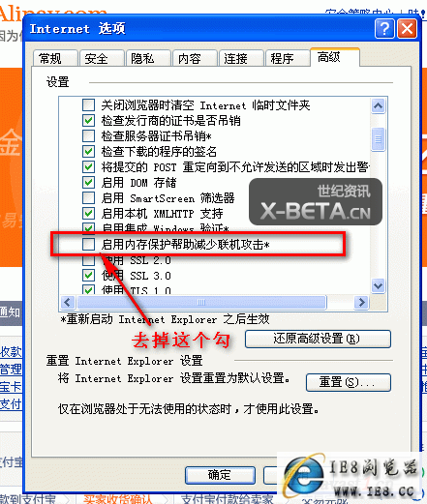Screen dimensions: 427x504
Task: Click the settings list scroll down arrow
Action: [378, 285]
